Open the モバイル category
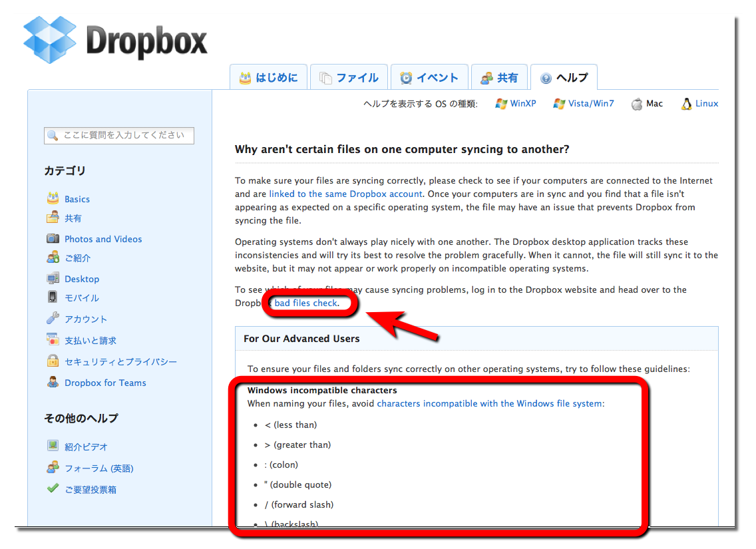 coord(82,298)
